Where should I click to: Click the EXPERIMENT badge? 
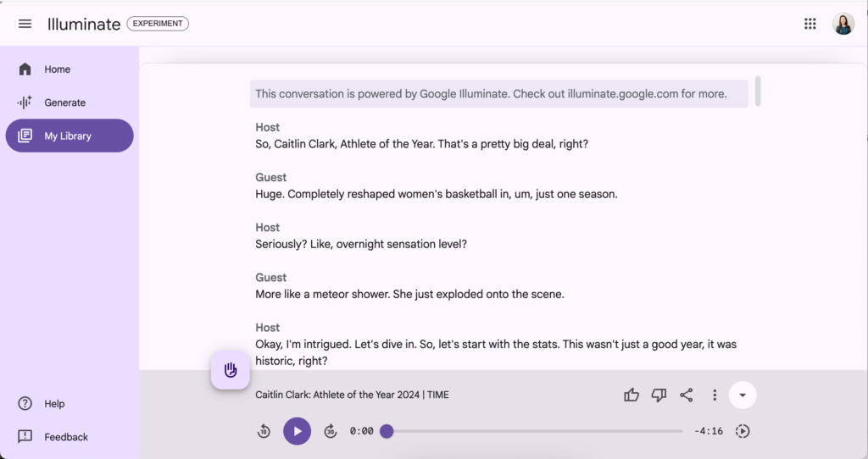pyautogui.click(x=158, y=24)
